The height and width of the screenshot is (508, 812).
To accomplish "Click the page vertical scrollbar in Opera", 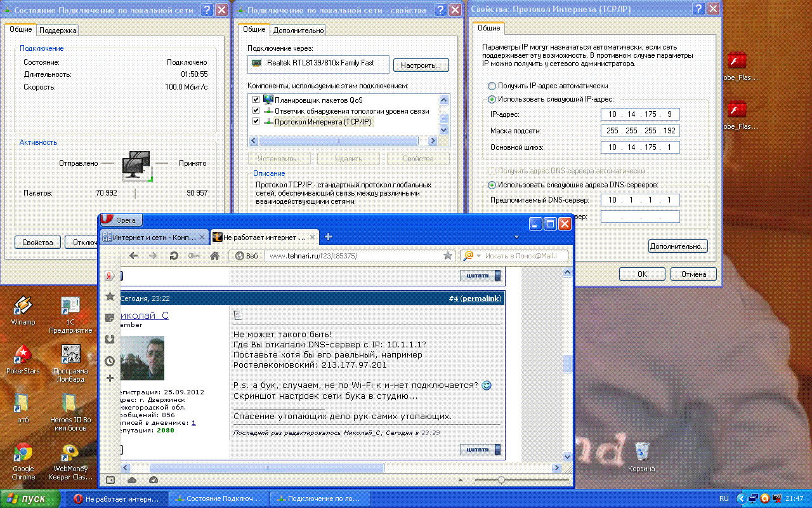I will 568,364.
